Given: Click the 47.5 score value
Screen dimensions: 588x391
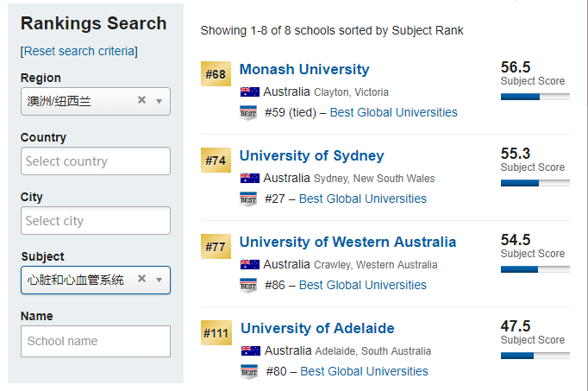Looking at the screenshot, I should coord(516,326).
